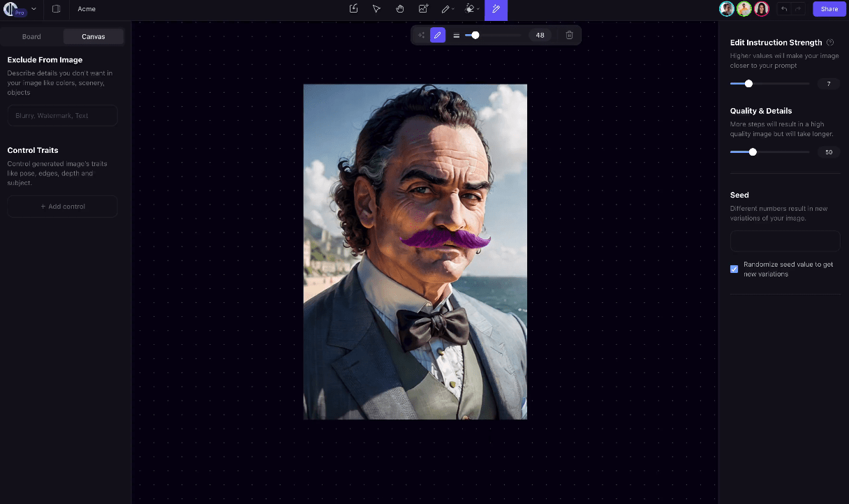
Task: Delete mask with the trash icon
Action: click(x=569, y=35)
